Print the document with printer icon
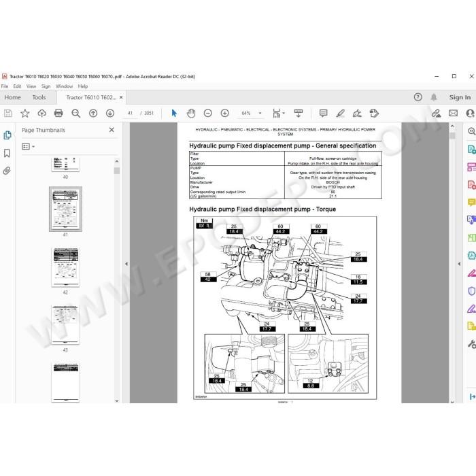476x476 pixels. pos(58,114)
